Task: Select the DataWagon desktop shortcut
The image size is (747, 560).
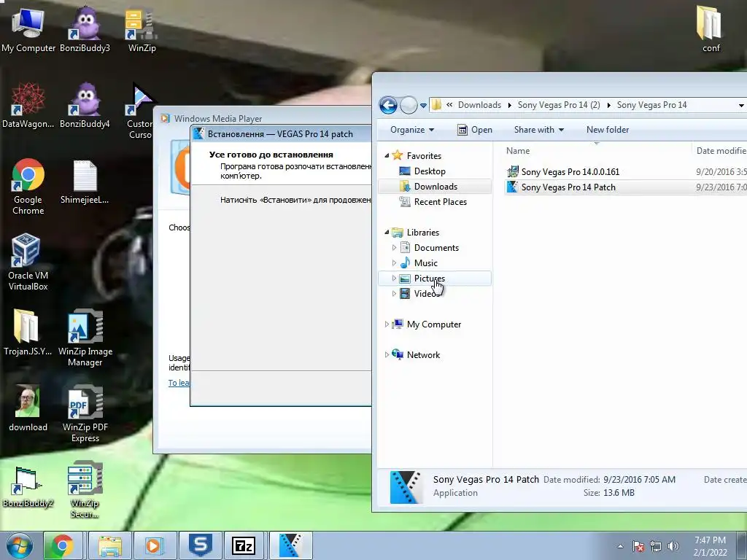Action: pyautogui.click(x=28, y=105)
